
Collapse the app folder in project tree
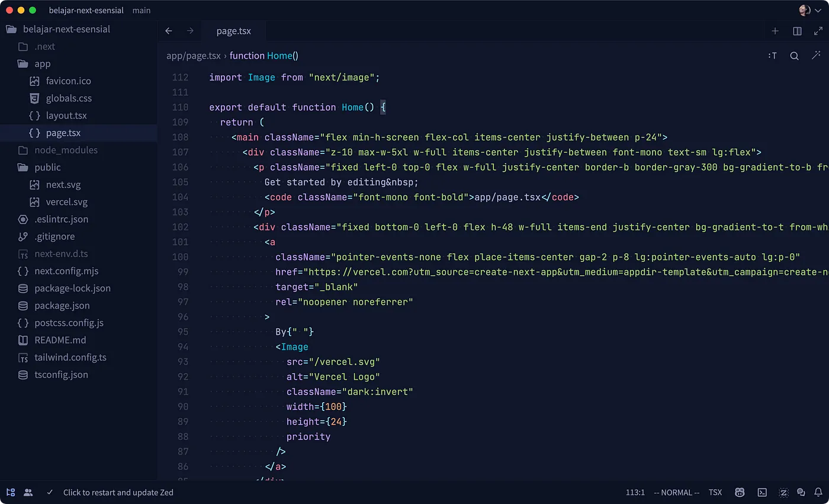click(42, 63)
